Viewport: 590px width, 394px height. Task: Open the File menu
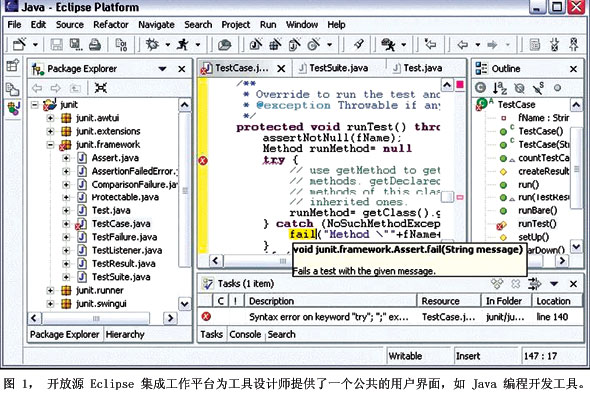coord(14,25)
